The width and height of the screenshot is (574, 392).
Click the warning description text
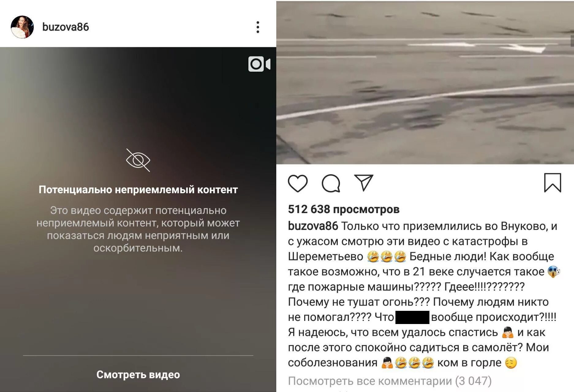coord(138,229)
